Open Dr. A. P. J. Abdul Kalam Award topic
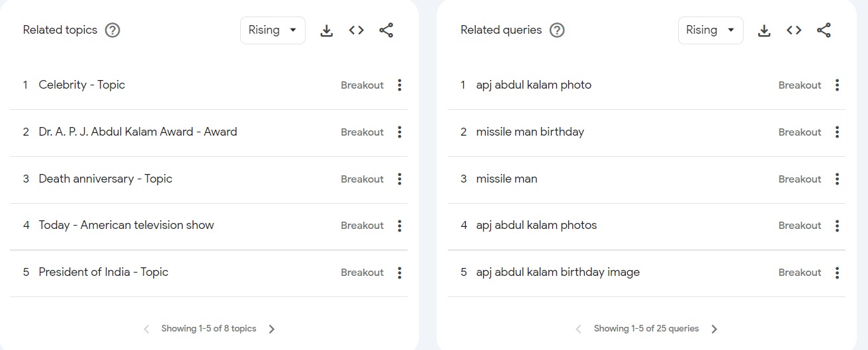This screenshot has width=868, height=350. [x=138, y=132]
